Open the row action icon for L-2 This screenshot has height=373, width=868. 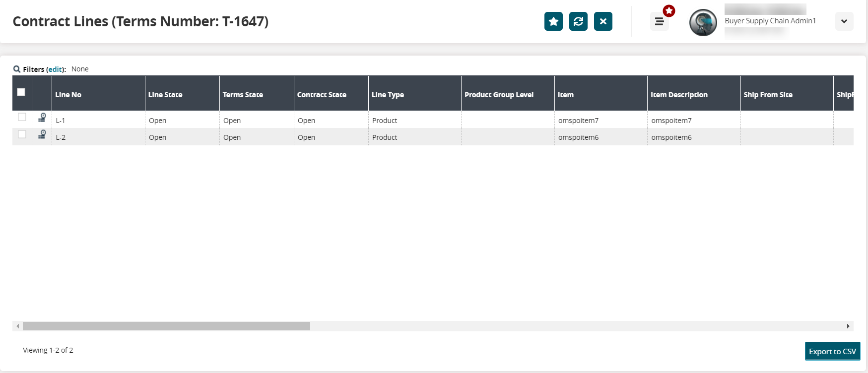pos(42,134)
